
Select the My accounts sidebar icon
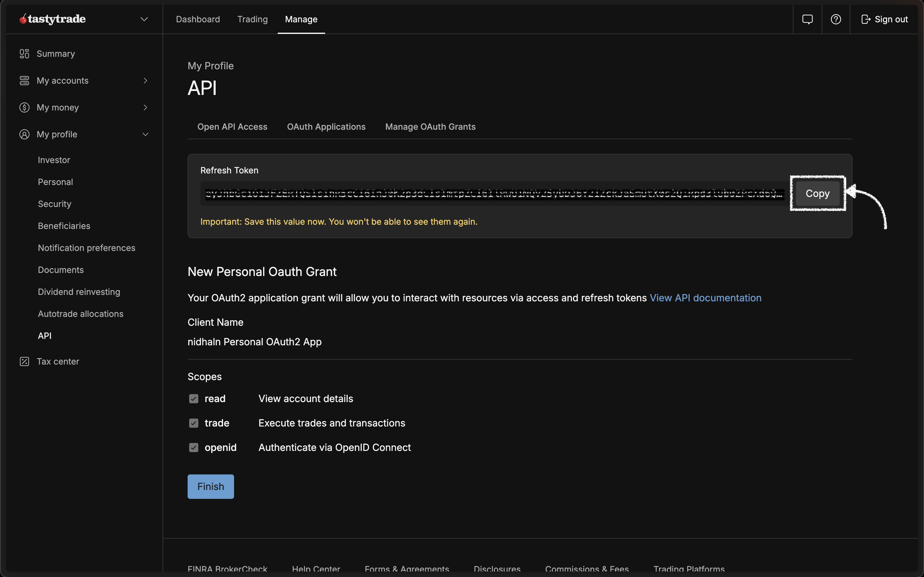[24, 81]
